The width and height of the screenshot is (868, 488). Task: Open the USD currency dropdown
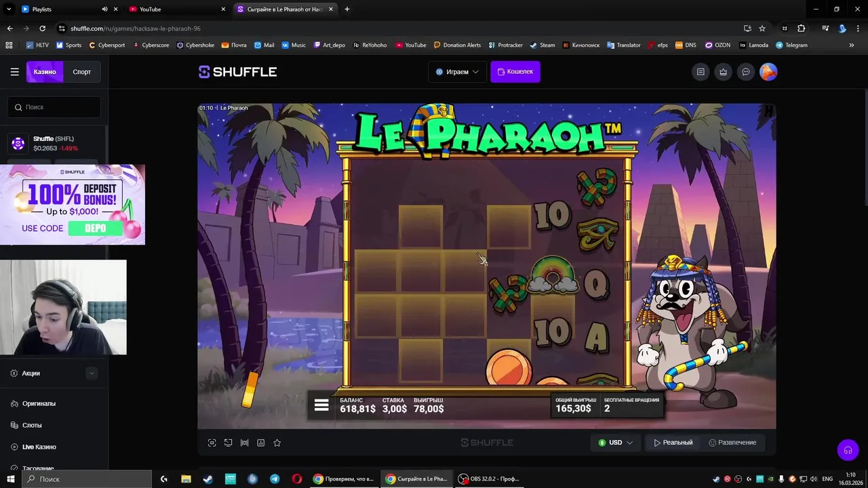616,443
